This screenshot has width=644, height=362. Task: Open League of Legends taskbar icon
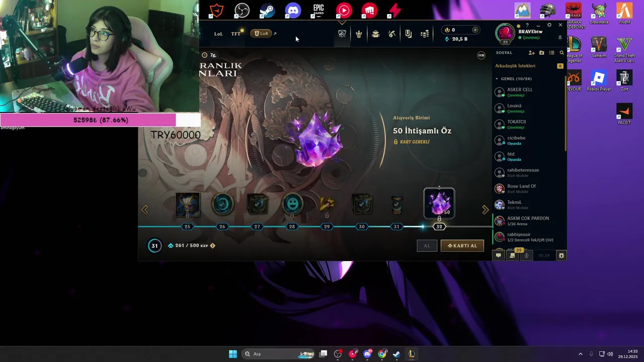point(411,354)
